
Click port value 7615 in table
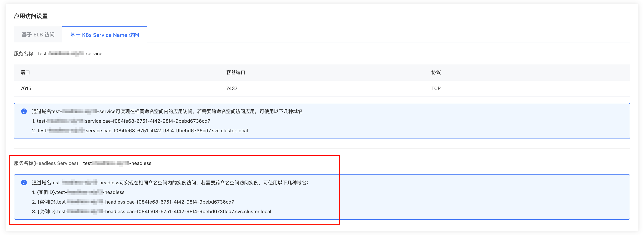pos(26,88)
